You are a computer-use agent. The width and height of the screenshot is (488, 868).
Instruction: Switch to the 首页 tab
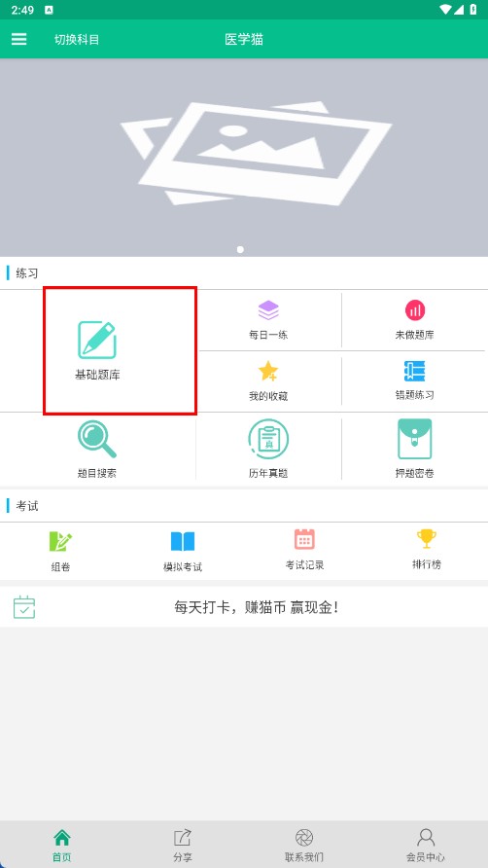pos(62,845)
